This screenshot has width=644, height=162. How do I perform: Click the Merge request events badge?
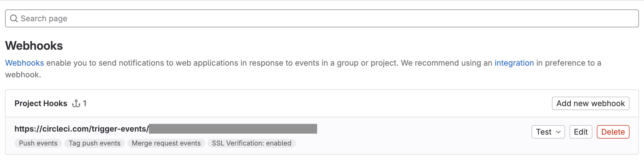coord(166,143)
